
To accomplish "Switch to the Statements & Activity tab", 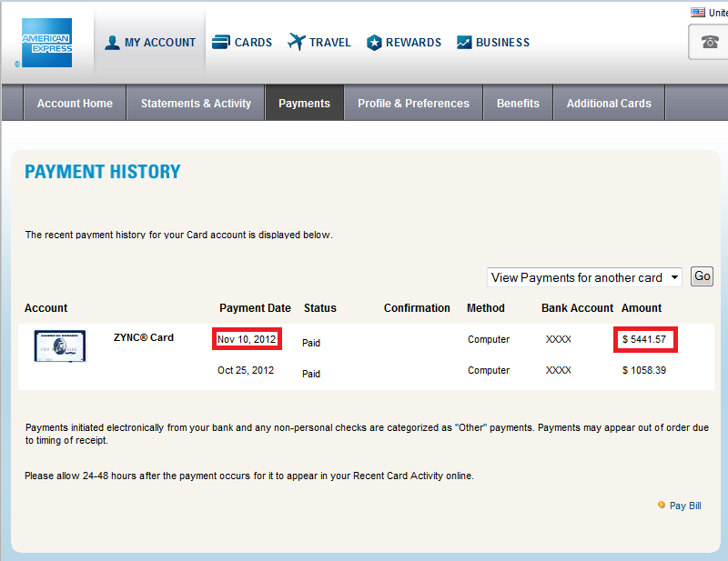I will tap(195, 103).
